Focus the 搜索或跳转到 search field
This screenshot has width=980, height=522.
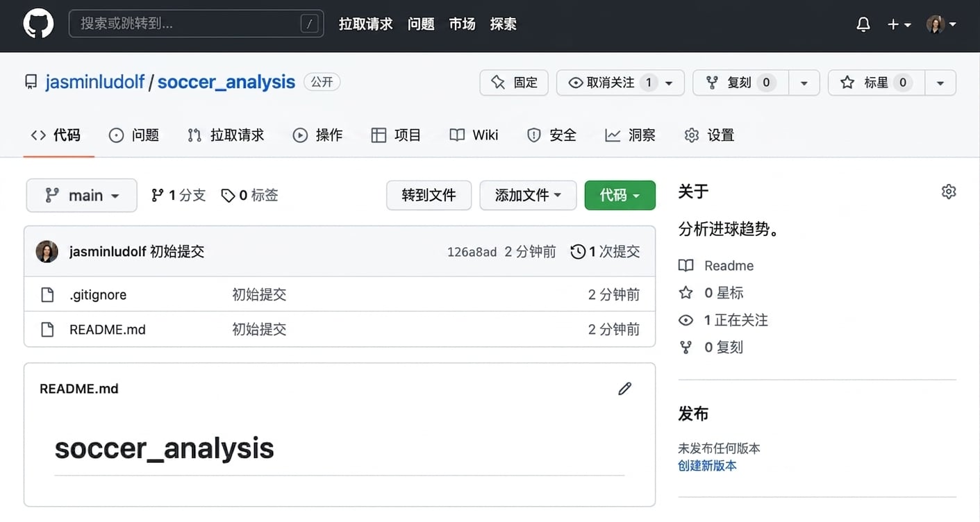coord(196,24)
